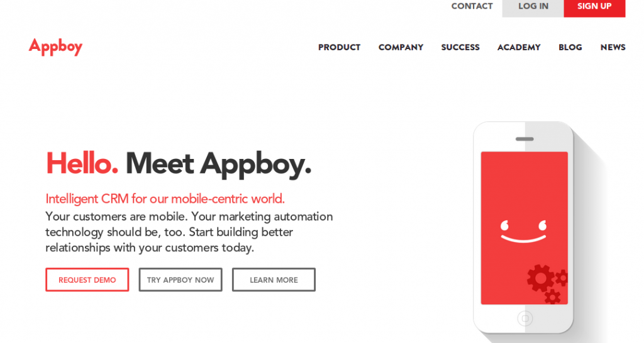Click the phone speaker slot

click(525, 139)
